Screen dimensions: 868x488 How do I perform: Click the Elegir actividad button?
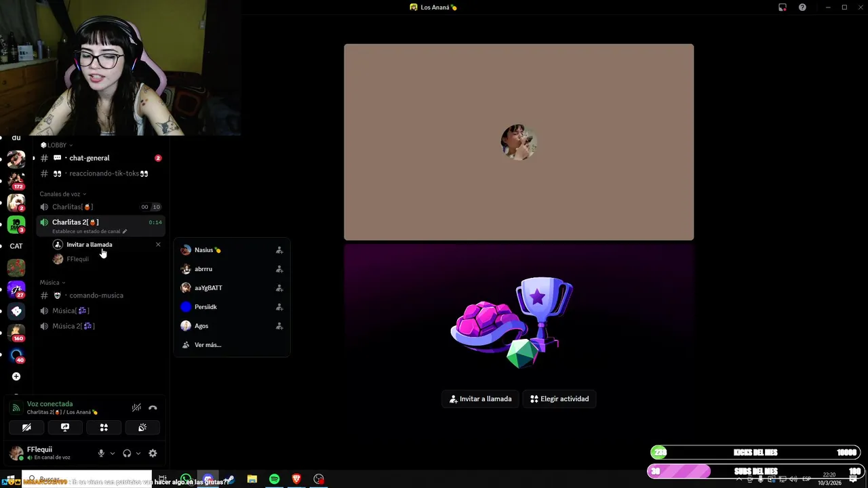(x=559, y=399)
